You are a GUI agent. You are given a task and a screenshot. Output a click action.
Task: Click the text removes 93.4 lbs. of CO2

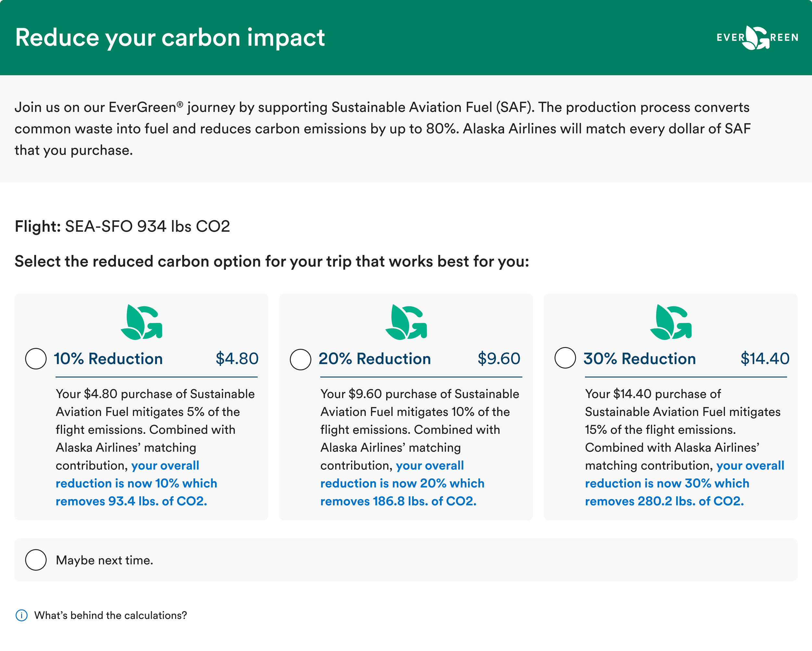132,501
